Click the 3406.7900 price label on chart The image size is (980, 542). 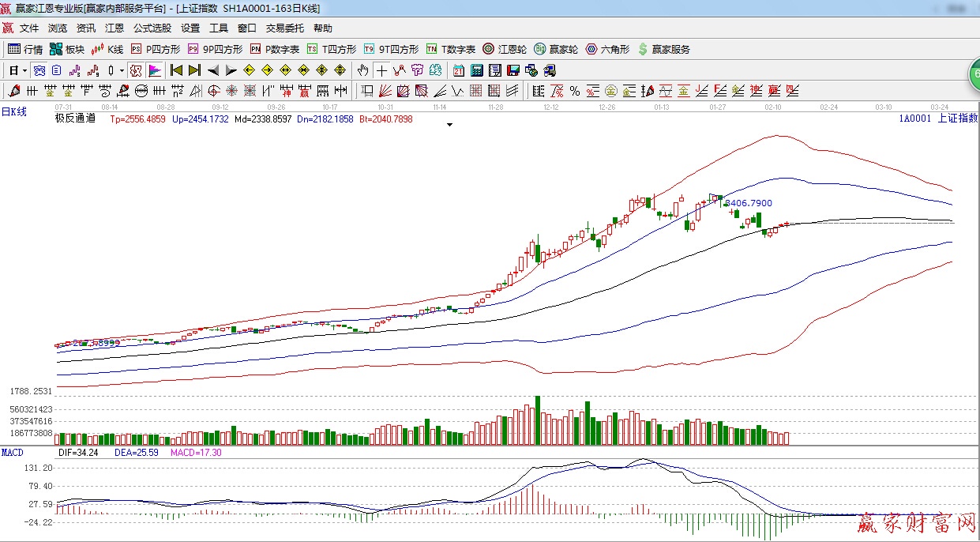click(748, 203)
